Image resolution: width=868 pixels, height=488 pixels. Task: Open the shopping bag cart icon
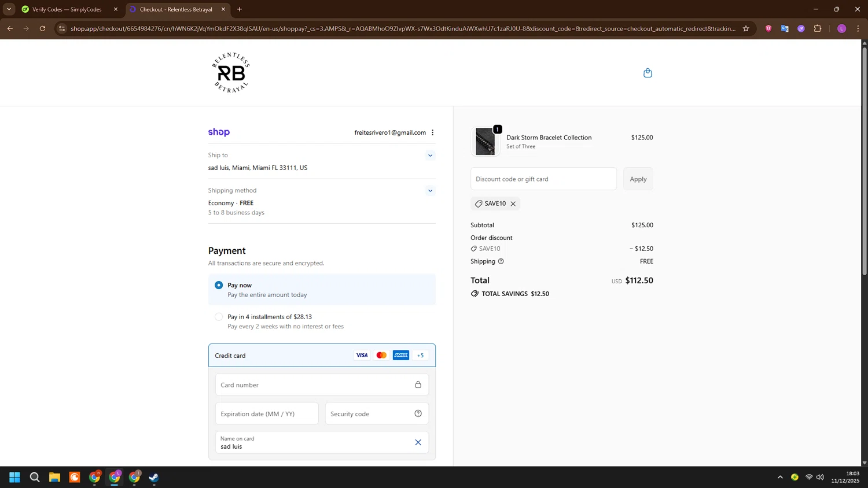(648, 73)
